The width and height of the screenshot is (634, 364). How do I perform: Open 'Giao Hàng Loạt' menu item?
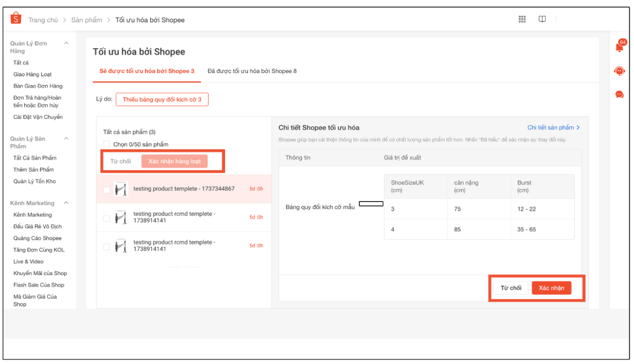[x=32, y=74]
